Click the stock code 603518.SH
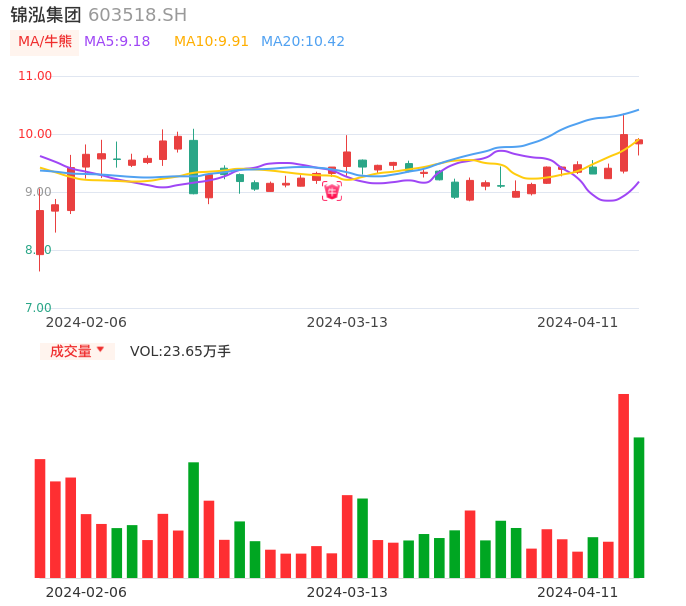The image size is (686, 606). click(137, 15)
